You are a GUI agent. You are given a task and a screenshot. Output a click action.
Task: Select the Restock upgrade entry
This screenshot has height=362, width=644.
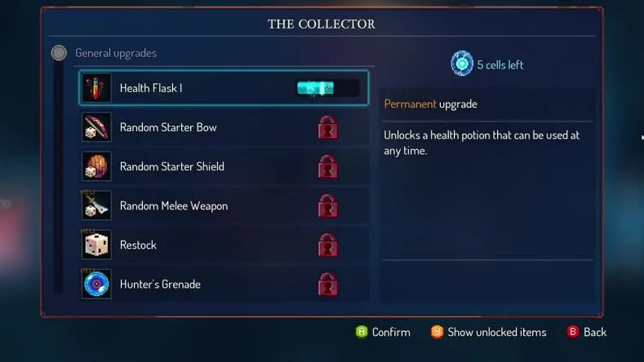[x=224, y=245]
